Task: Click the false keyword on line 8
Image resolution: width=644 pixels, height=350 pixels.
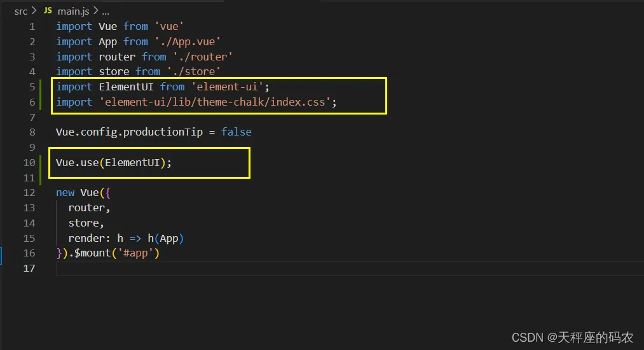Action: [x=236, y=132]
